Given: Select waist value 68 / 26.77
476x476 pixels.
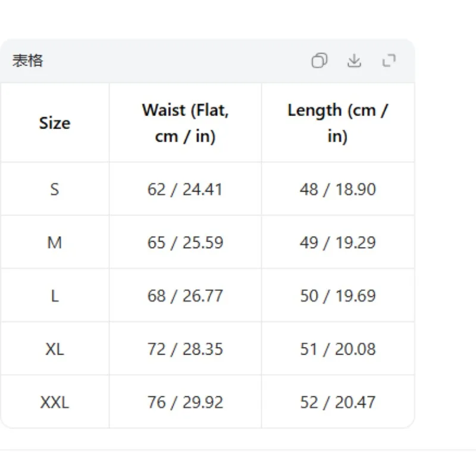Looking at the screenshot, I should point(185,296).
